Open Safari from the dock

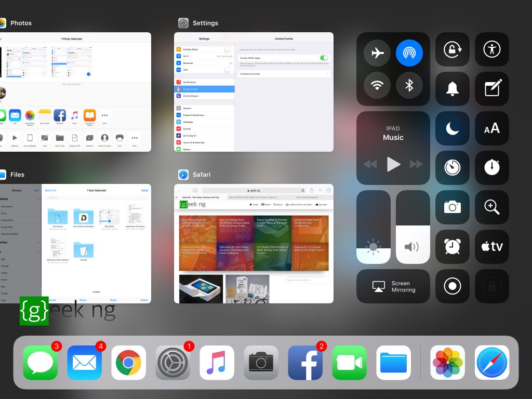click(492, 363)
